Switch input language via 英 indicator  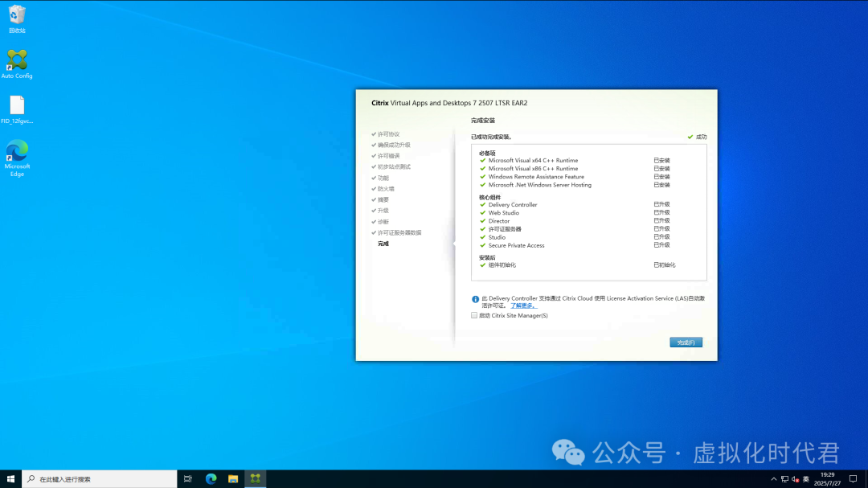806,479
